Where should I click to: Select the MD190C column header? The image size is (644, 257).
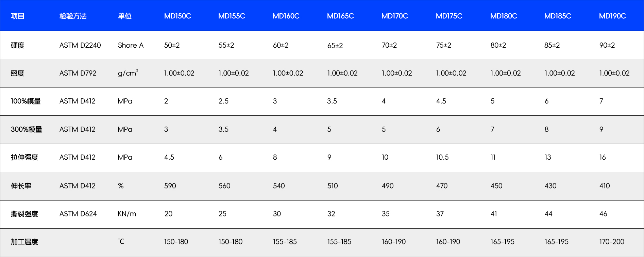pos(612,16)
